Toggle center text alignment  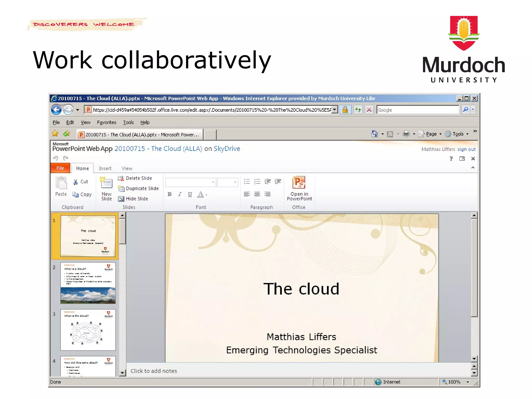[x=257, y=194]
